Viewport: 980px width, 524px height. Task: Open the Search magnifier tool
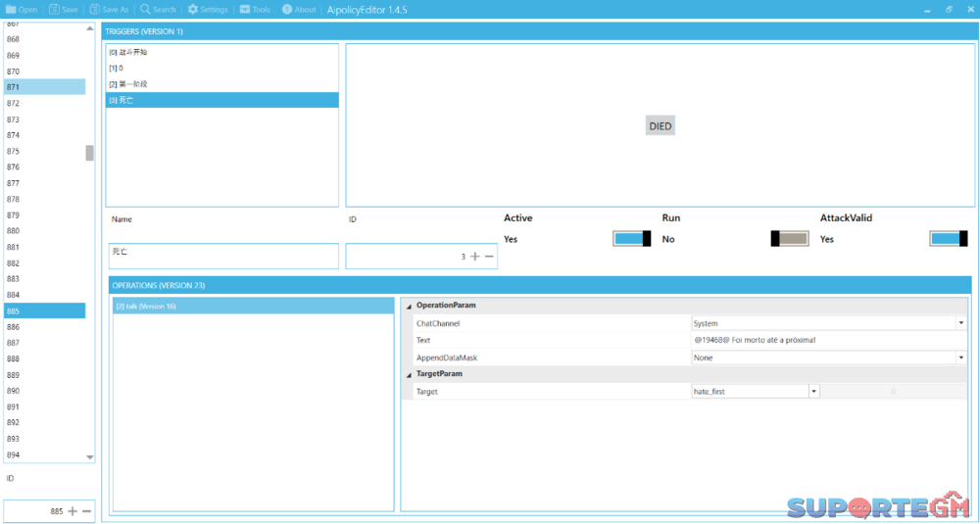pos(144,10)
